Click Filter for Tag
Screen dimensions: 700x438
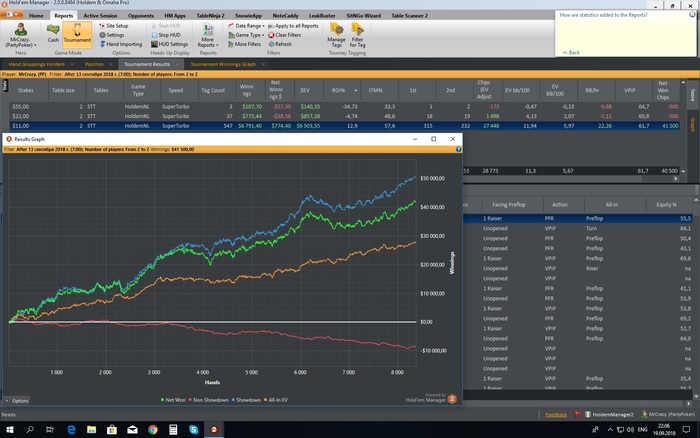(358, 35)
